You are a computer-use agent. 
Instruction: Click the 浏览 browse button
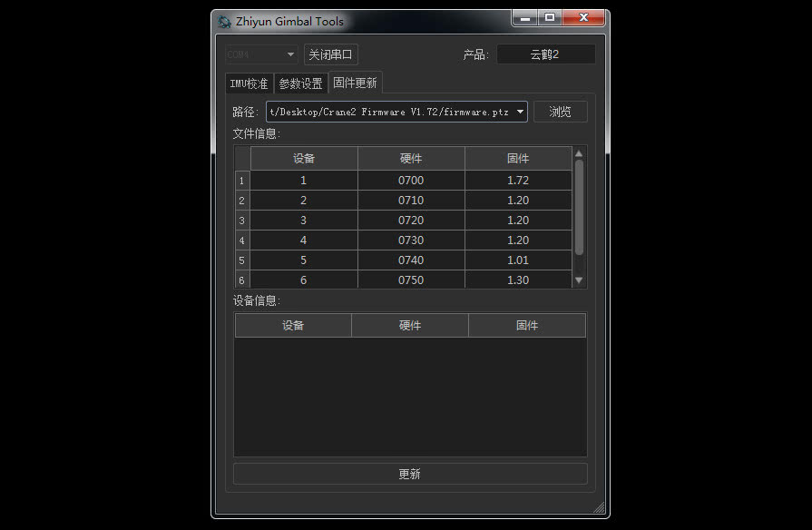point(561,112)
